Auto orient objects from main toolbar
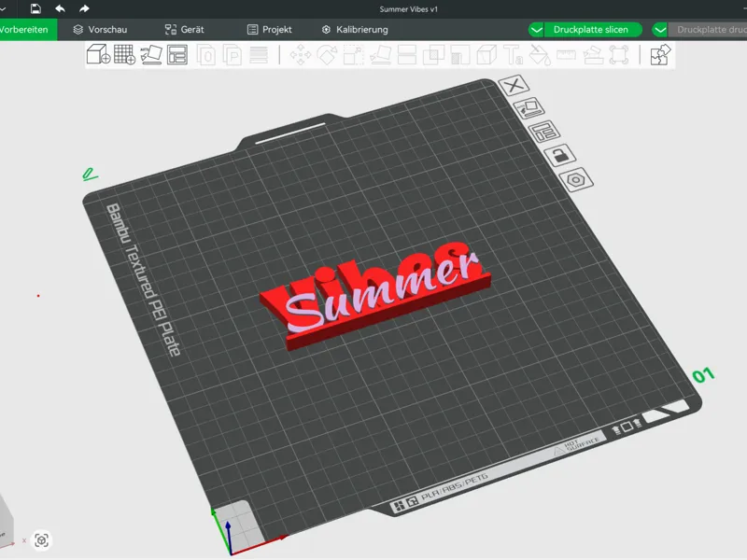The image size is (747, 560). [151, 55]
